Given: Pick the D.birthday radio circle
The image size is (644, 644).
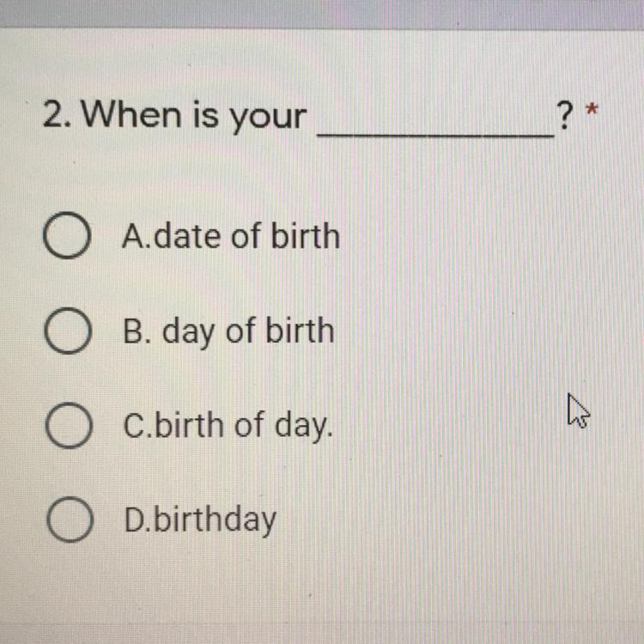Looking at the screenshot, I should (67, 521).
